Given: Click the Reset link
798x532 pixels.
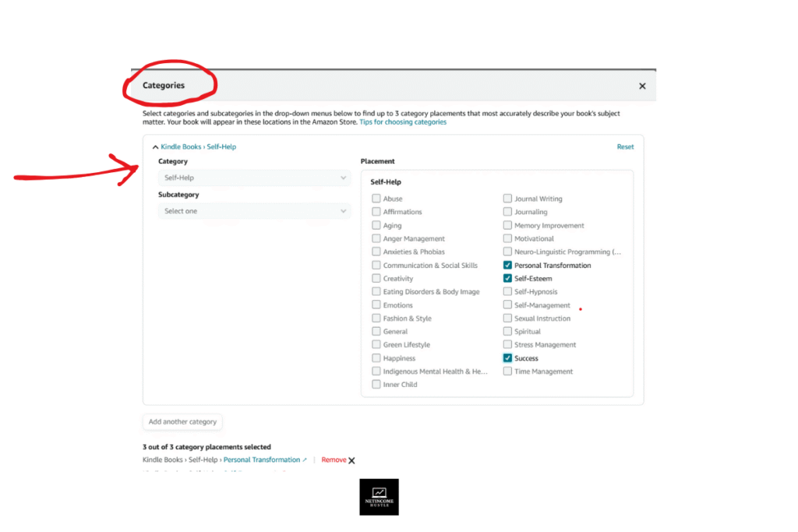Looking at the screenshot, I should [625, 146].
